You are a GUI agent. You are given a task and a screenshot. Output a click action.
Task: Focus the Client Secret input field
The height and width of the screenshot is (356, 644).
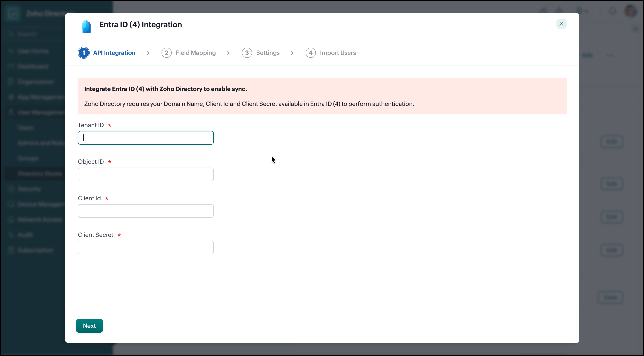pyautogui.click(x=146, y=247)
